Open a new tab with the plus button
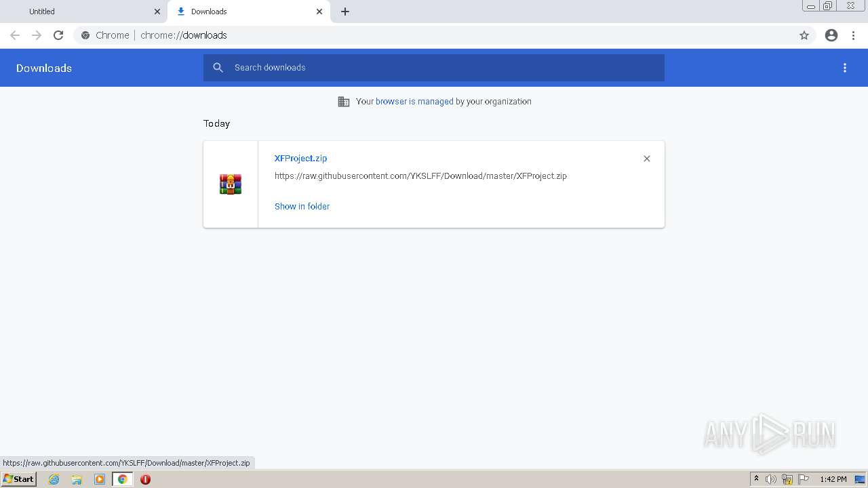This screenshot has width=868, height=488. click(345, 12)
